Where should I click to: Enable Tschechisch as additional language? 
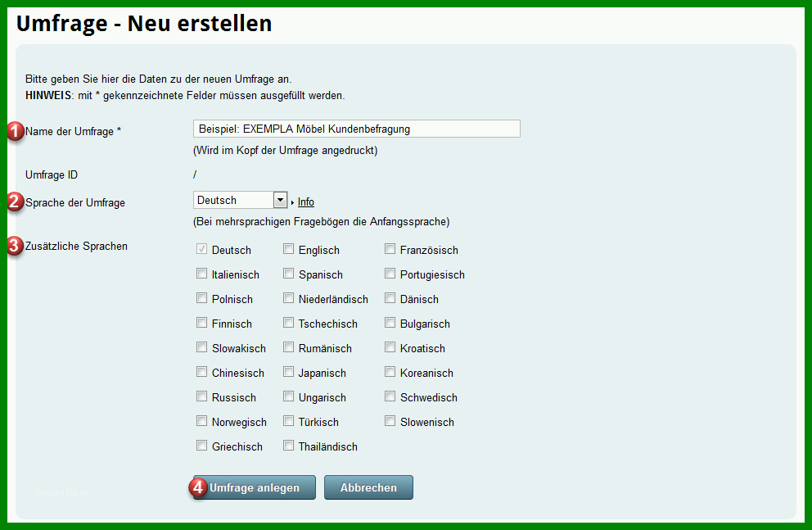[288, 323]
